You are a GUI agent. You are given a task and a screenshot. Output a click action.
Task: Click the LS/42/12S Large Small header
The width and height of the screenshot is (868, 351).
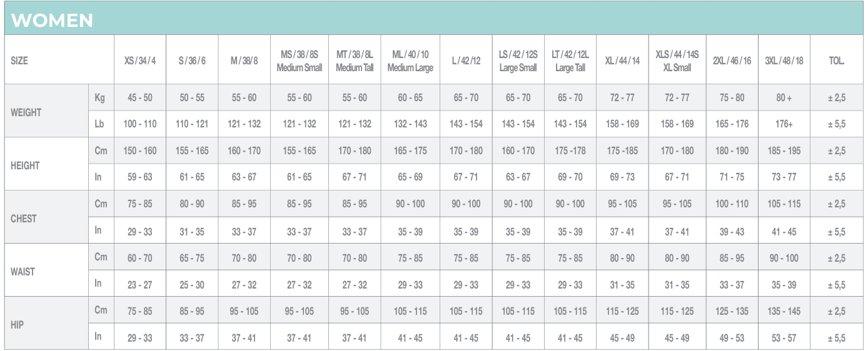(518, 61)
